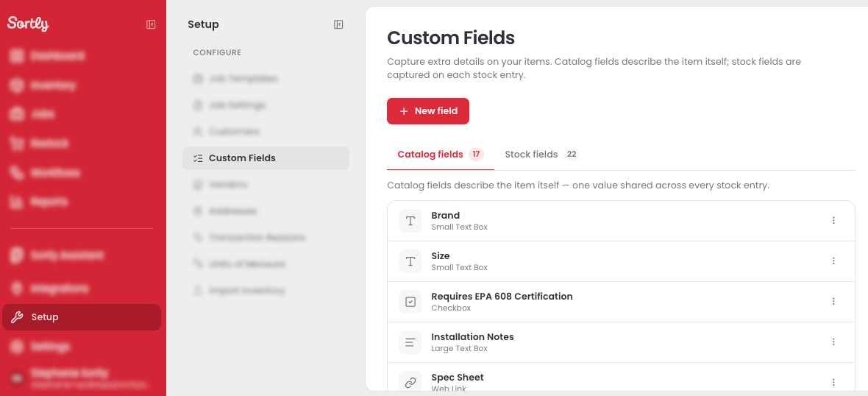Image resolution: width=868 pixels, height=396 pixels.
Task: Open options for Requires EPA 608 Certification
Action: 833,301
